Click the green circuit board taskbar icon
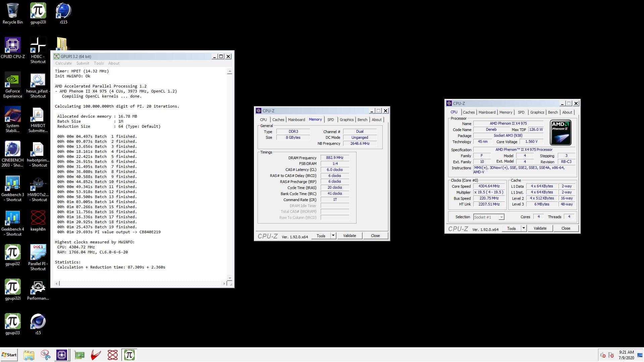 [79, 355]
